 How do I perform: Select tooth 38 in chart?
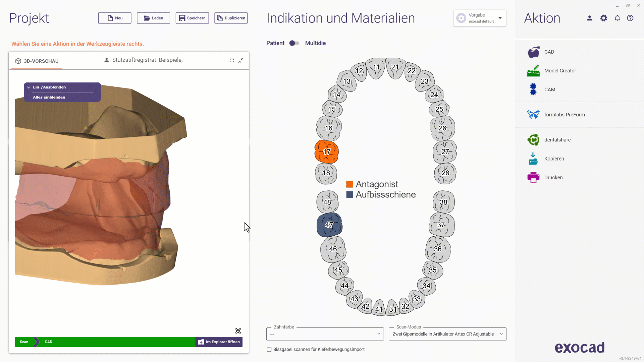444,202
